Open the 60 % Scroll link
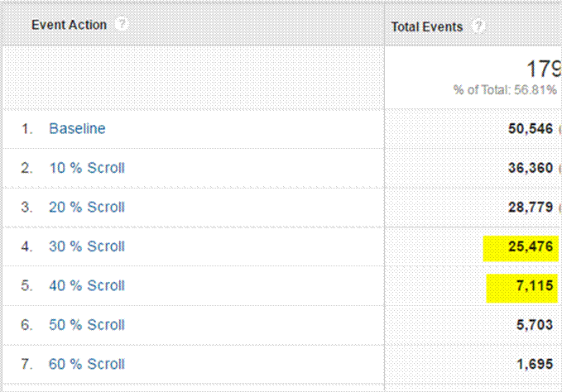The image size is (562, 392). tap(87, 364)
